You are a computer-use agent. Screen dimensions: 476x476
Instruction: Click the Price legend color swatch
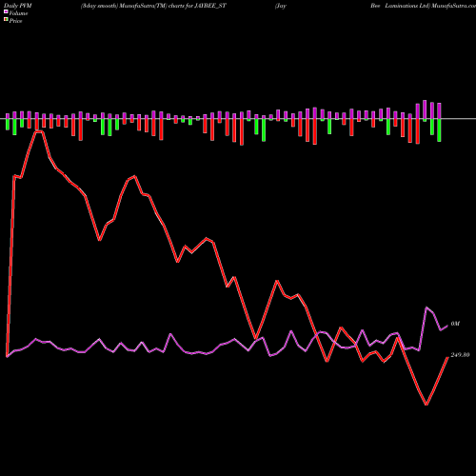click(x=6, y=20)
